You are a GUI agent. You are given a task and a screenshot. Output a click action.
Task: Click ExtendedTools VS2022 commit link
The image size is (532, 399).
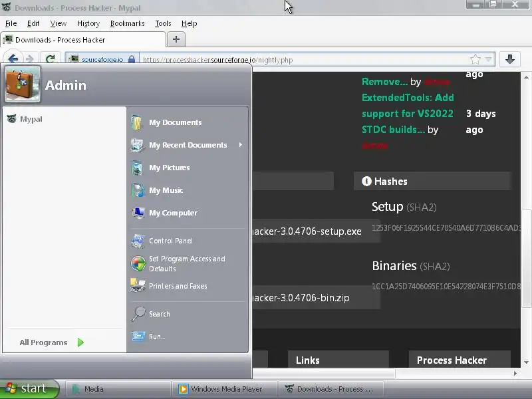[x=408, y=113]
